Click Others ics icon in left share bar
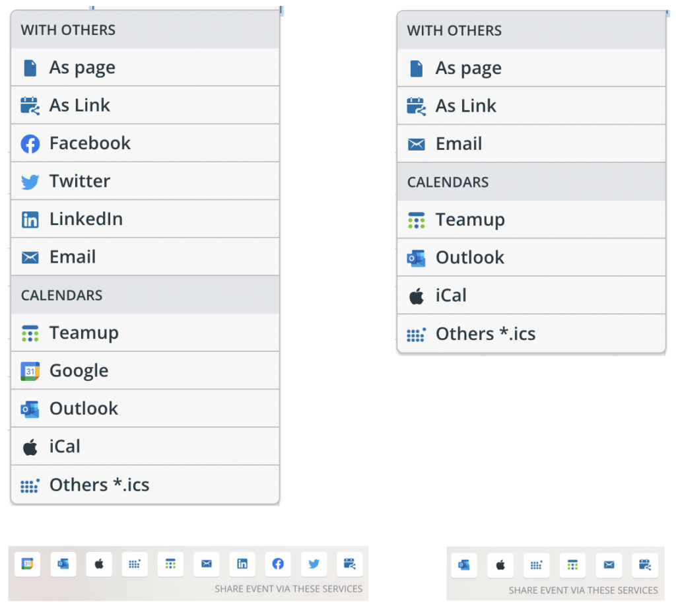 tap(135, 564)
